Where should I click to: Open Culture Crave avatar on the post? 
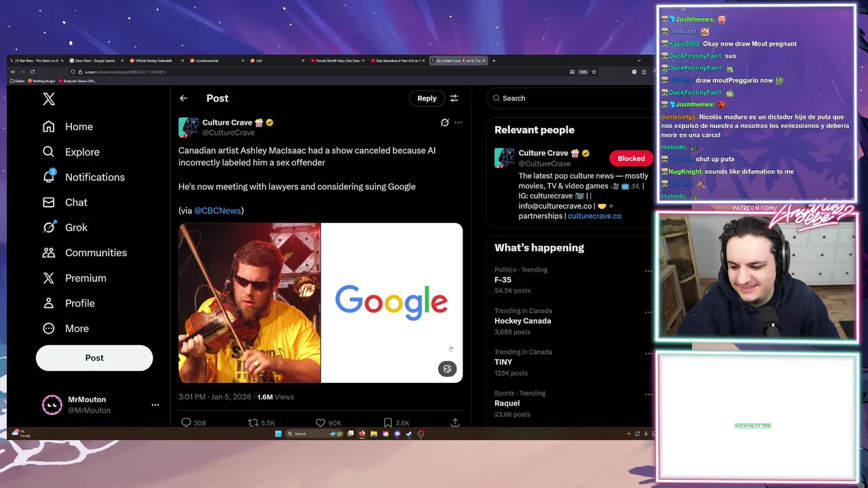pos(189,127)
